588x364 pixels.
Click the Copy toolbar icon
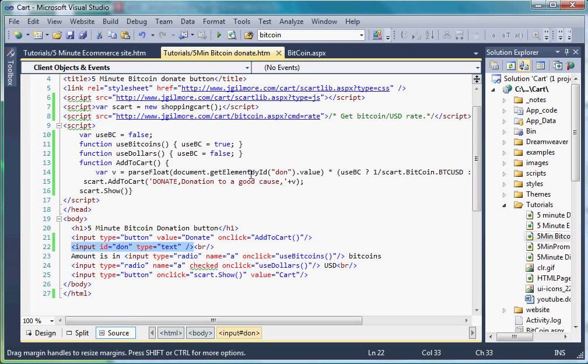point(112,35)
